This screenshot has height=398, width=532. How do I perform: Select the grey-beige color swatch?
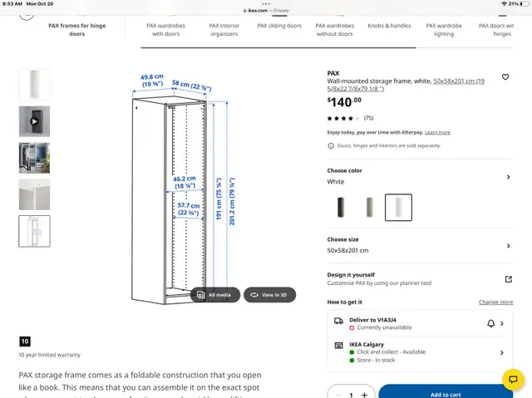point(369,207)
